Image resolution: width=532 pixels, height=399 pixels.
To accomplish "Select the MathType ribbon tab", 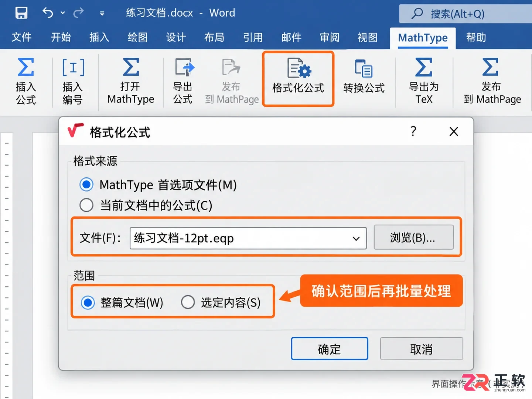I will click(423, 38).
